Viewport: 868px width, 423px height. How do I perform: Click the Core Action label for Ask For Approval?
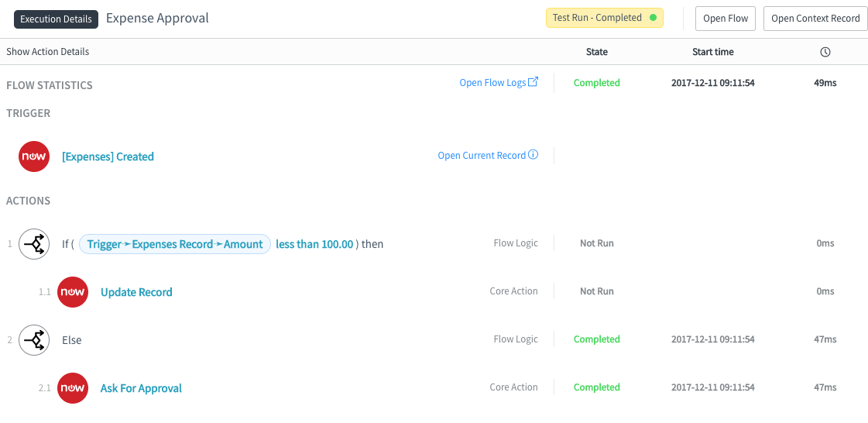pyautogui.click(x=513, y=387)
